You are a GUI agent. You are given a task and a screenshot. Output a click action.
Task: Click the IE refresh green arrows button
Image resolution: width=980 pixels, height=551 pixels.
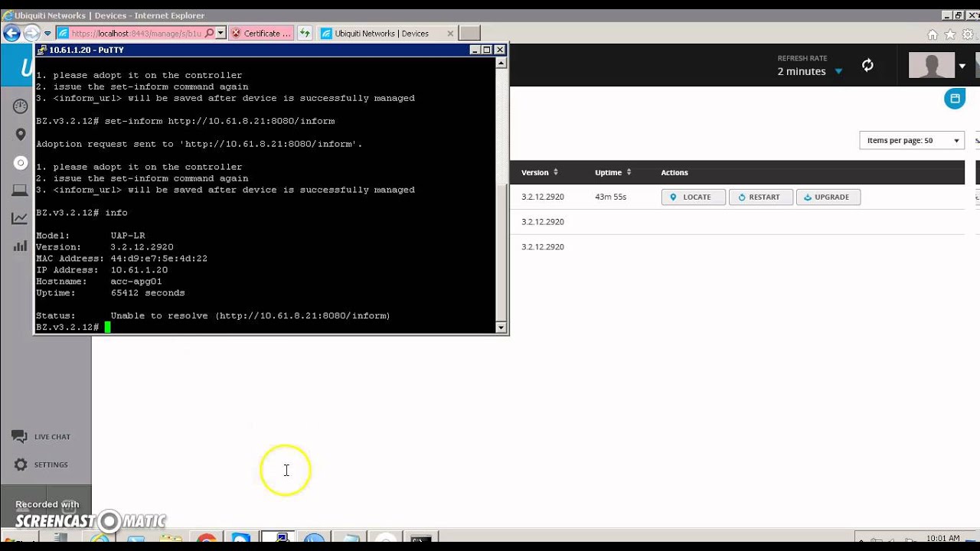[x=305, y=33]
